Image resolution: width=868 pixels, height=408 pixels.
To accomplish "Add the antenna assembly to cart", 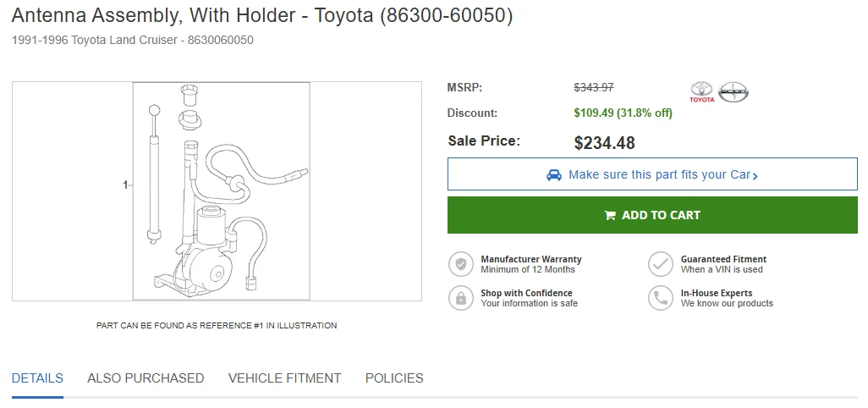I will [x=652, y=215].
